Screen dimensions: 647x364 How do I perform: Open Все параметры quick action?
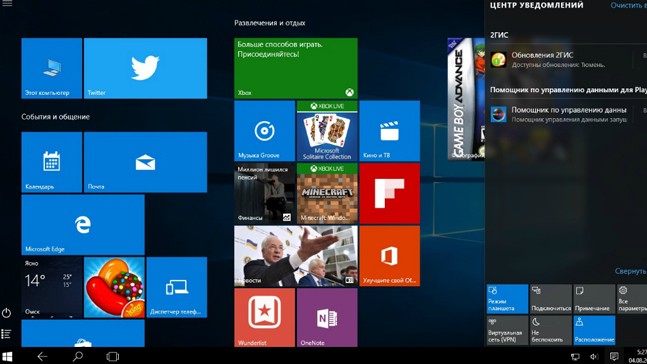(x=632, y=299)
